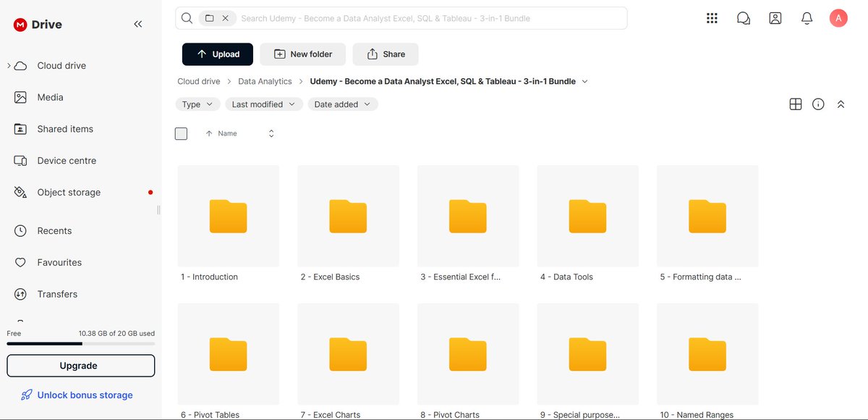The width and height of the screenshot is (868, 420).
Task: Open the Type filter dropdown
Action: pyautogui.click(x=198, y=104)
